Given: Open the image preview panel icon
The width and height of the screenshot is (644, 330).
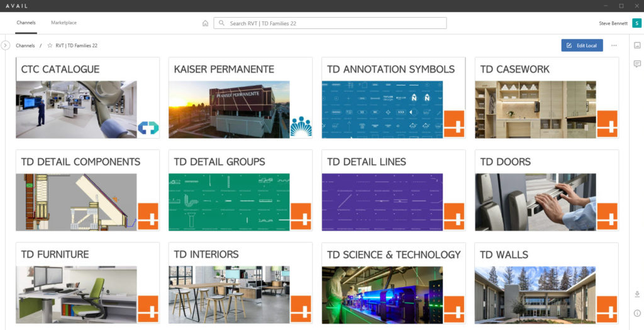Looking at the screenshot, I should pyautogui.click(x=637, y=45).
